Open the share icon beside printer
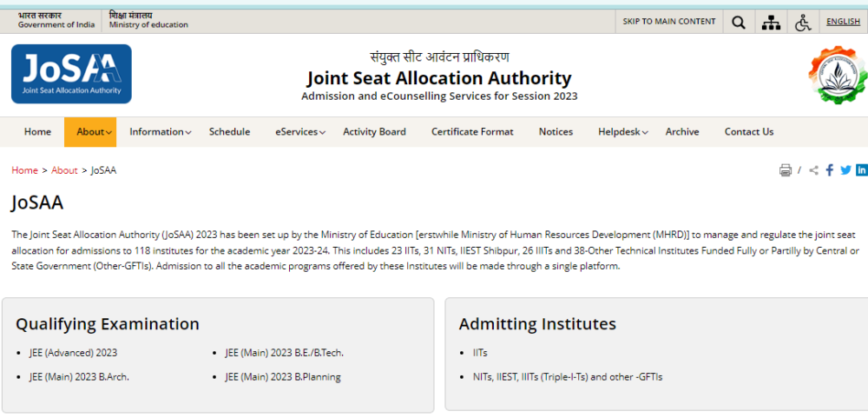 tap(813, 170)
